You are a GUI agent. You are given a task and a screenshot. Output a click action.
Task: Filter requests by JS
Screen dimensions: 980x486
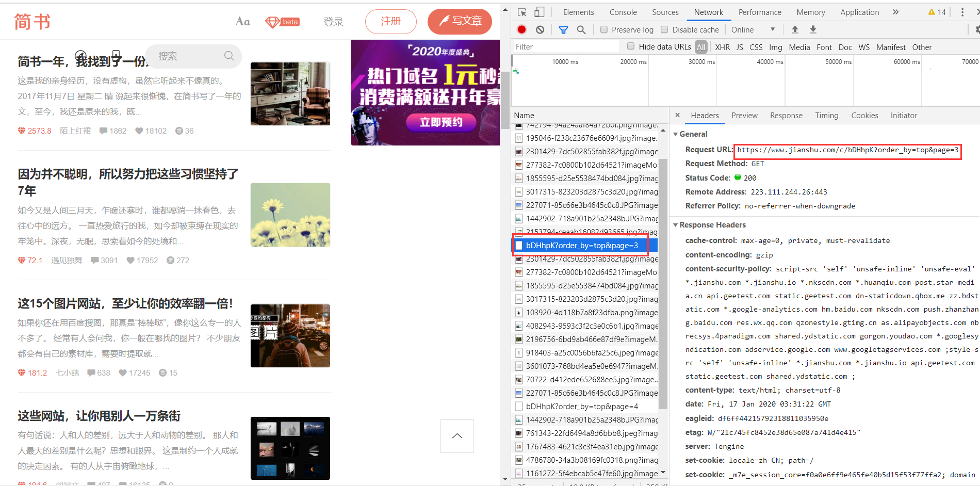click(740, 47)
